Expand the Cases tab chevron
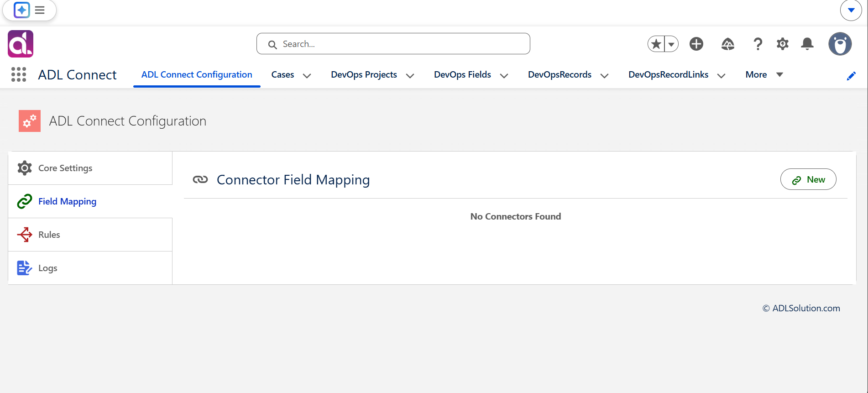Screen dimensions: 868x393 click(x=307, y=76)
